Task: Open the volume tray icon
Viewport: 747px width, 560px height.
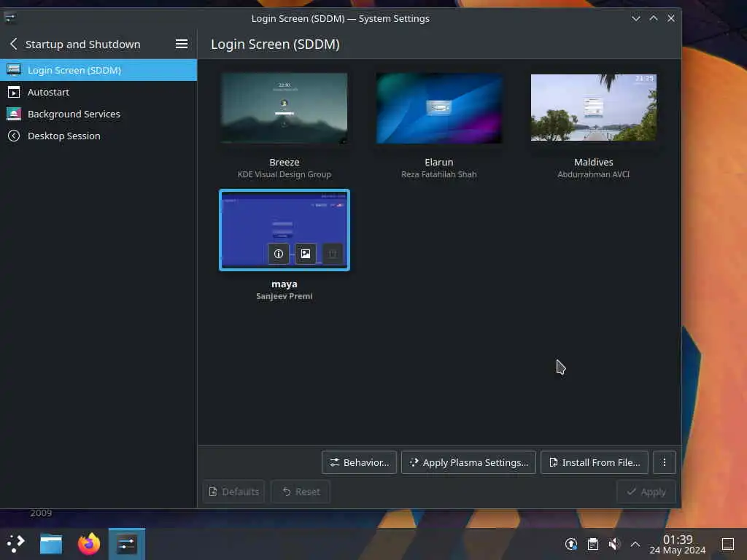Action: (x=614, y=544)
